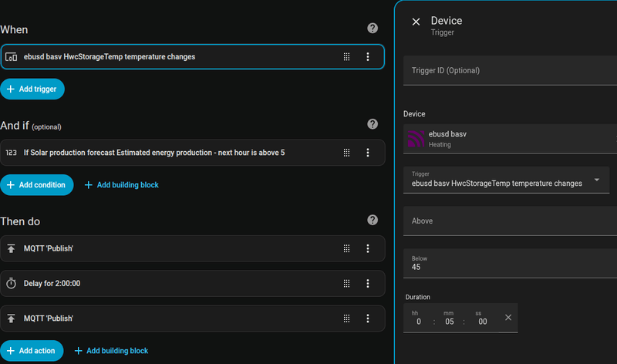The image size is (617, 364).
Task: Click the Add condition button
Action: (x=37, y=185)
